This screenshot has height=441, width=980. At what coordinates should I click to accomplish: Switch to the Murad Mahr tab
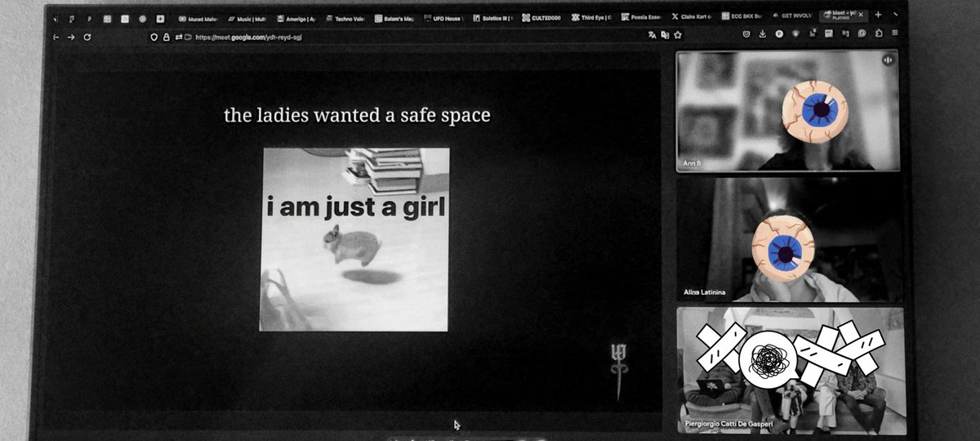(197, 19)
